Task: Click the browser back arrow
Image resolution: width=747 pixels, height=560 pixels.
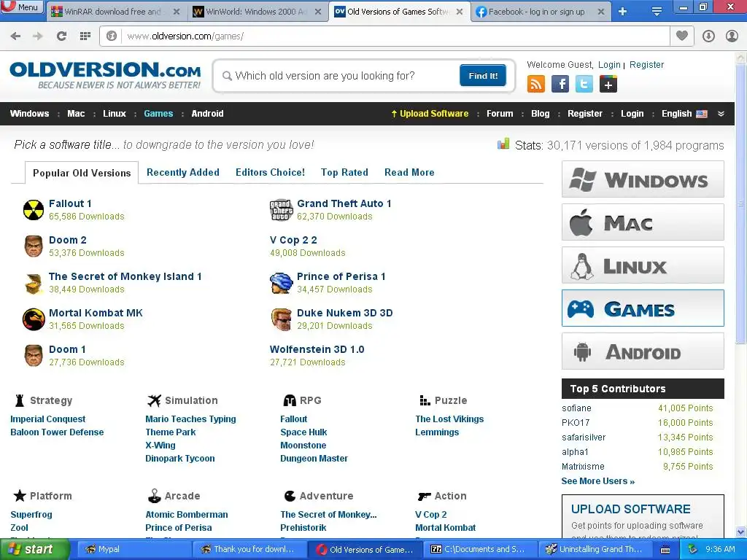Action: [15, 36]
